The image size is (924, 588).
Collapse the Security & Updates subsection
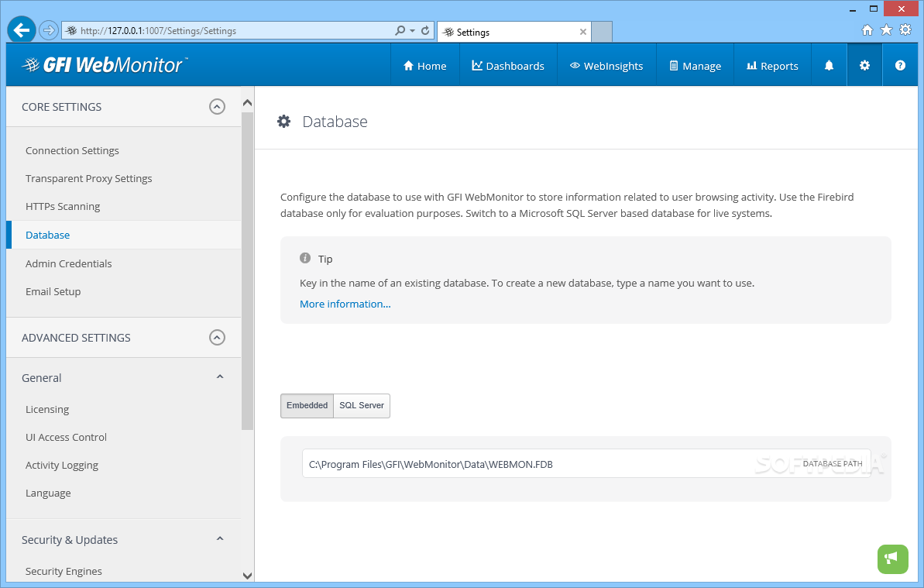point(220,539)
